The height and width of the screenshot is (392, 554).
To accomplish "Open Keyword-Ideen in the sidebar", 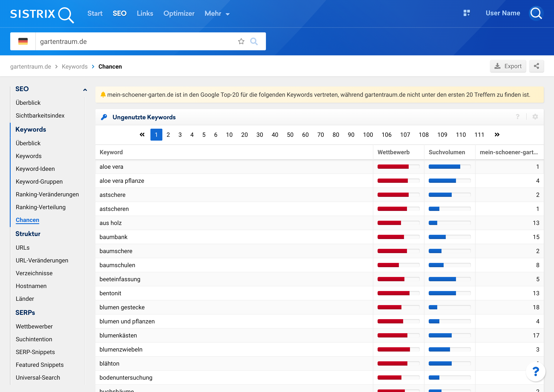I will (x=35, y=169).
